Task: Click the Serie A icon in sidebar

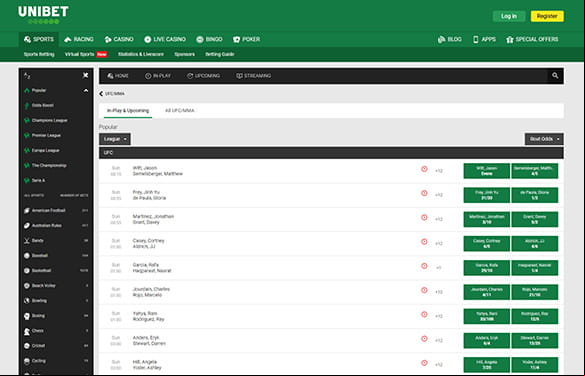Action: click(27, 180)
